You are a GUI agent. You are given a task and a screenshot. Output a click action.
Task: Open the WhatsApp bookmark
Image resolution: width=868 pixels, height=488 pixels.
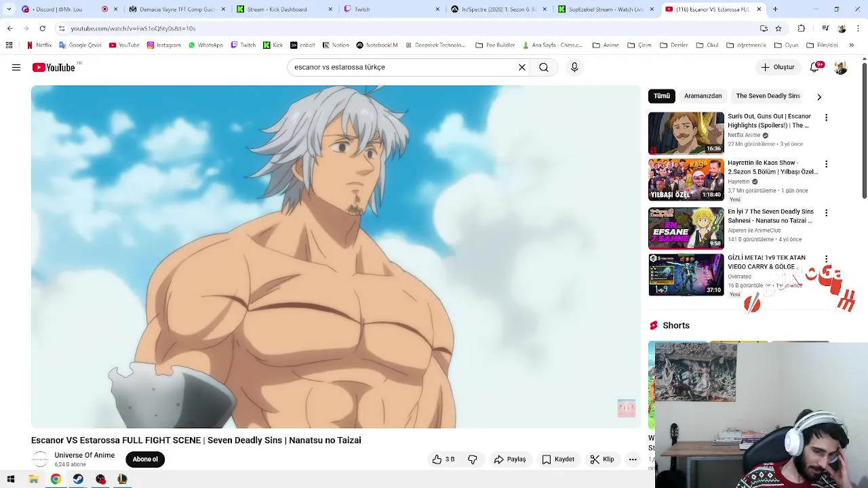coord(205,45)
